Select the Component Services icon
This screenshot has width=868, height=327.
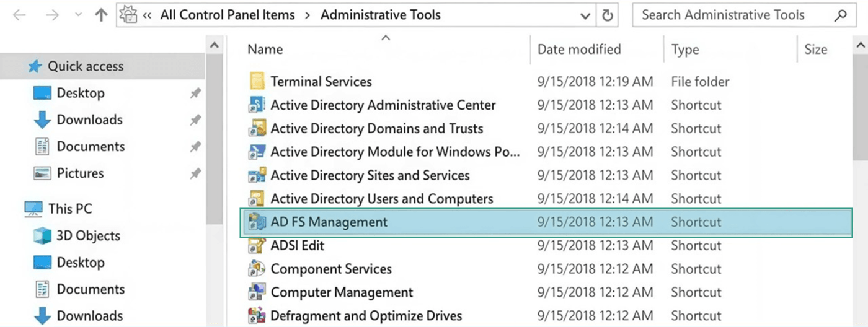(x=257, y=269)
